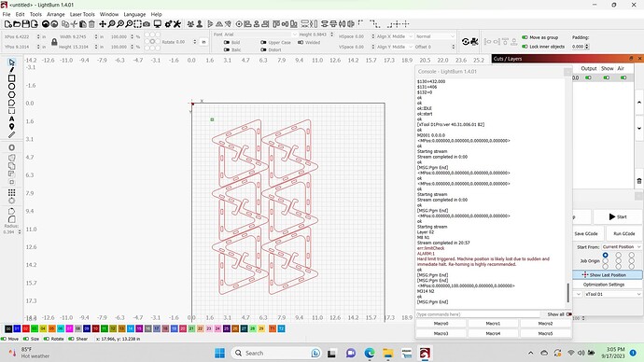The width and height of the screenshot is (644, 362).
Task: Pick the red 02 layer color swatch
Action: pos(25,328)
